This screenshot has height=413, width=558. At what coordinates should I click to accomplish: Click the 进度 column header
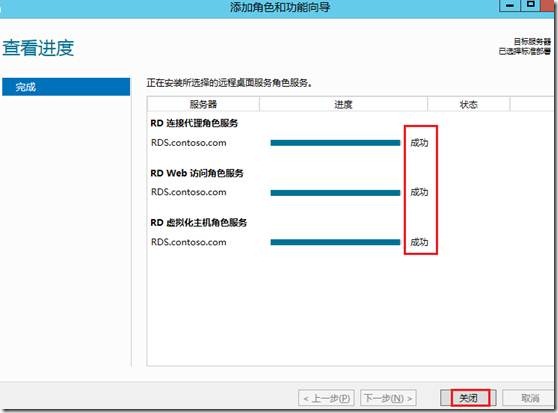coord(343,104)
